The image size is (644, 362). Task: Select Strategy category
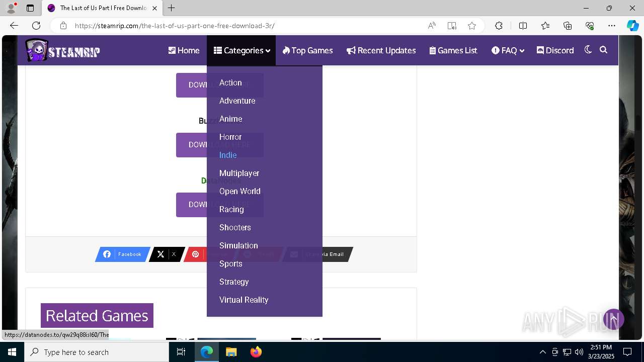click(234, 282)
